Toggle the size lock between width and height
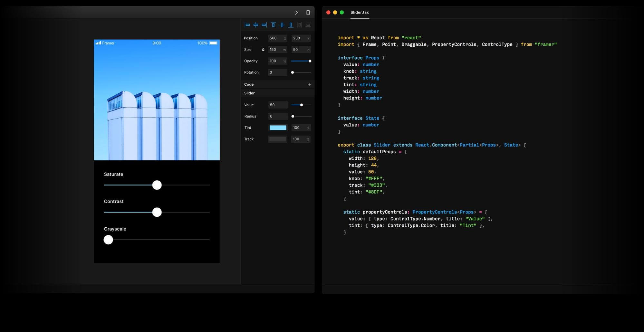The height and width of the screenshot is (332, 644). click(x=263, y=50)
